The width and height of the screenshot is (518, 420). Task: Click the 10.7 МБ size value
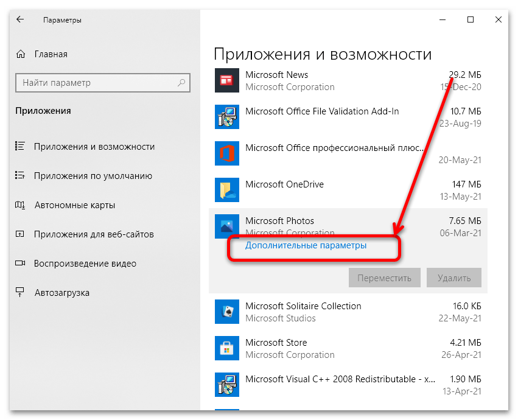466,111
